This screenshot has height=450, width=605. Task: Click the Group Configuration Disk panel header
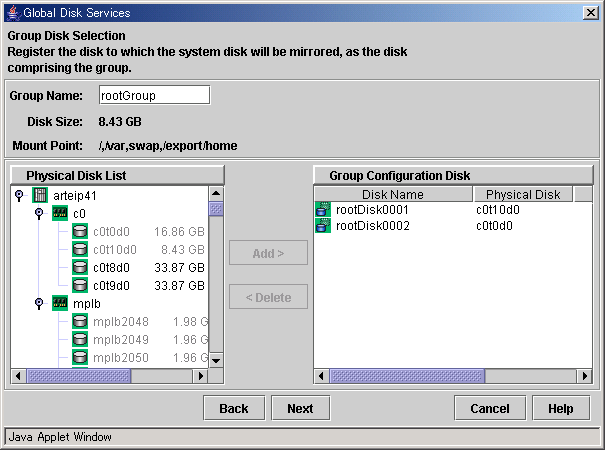pyautogui.click(x=453, y=175)
